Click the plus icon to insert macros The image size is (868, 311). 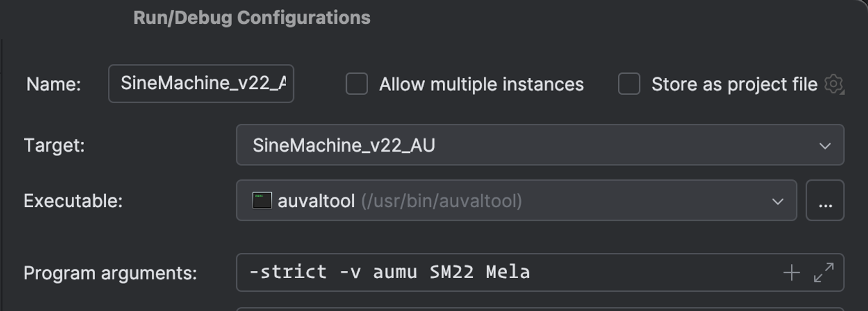791,273
